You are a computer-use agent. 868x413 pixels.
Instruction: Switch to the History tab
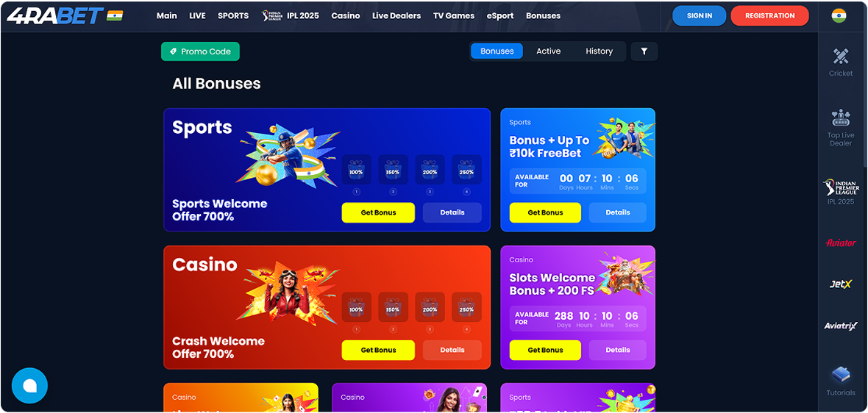[x=599, y=51]
